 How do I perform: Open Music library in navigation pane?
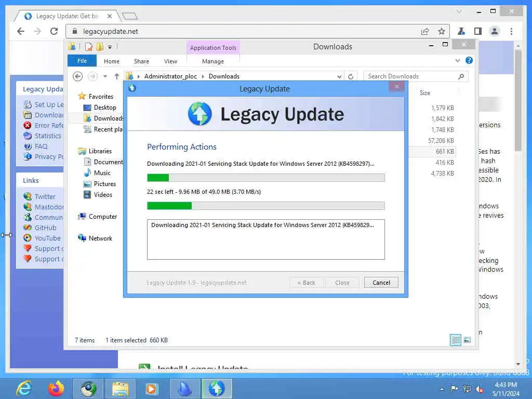click(x=97, y=172)
